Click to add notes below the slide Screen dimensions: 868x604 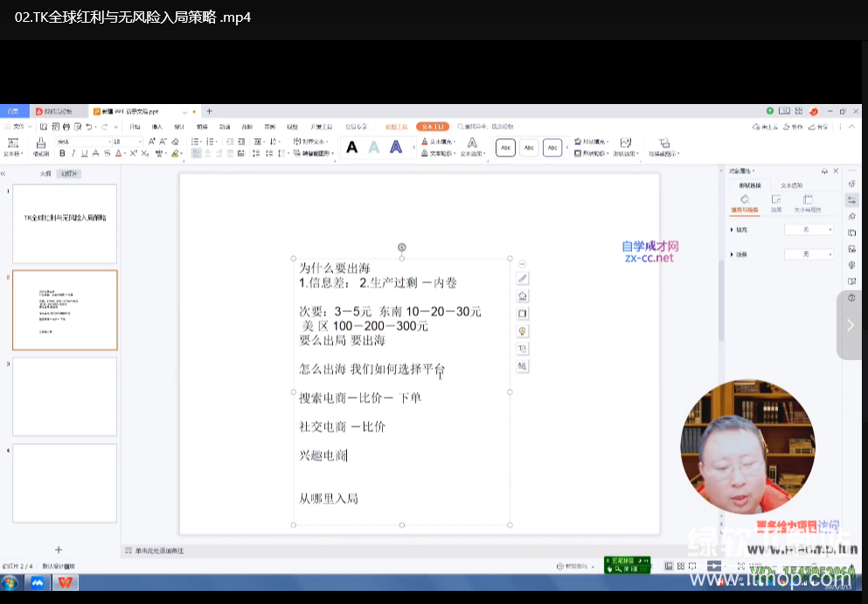pyautogui.click(x=159, y=551)
